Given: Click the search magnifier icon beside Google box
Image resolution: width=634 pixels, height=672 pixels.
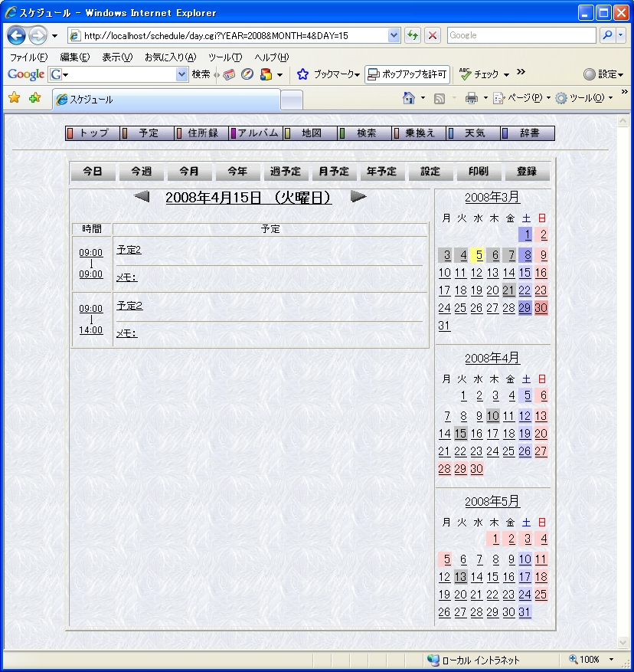Looking at the screenshot, I should 607,35.
